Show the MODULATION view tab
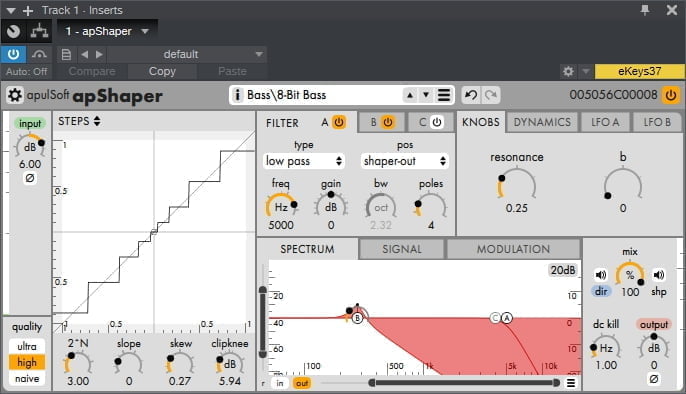Image resolution: width=686 pixels, height=394 pixels. click(x=513, y=249)
